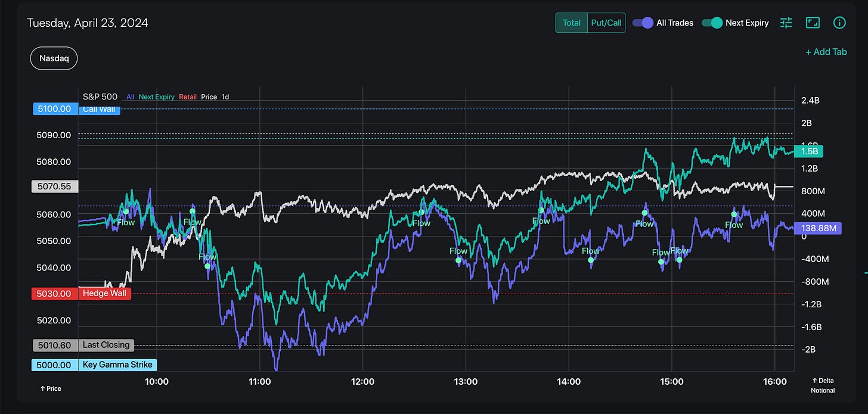Click the 5070.55 current price tag
The image size is (868, 414).
54,186
